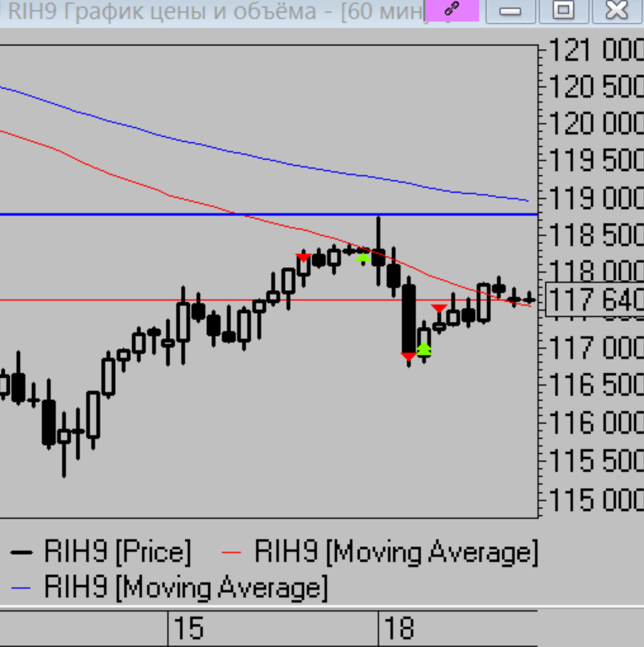Click date label 18 on the time axis
This screenshot has height=647, width=644.
(398, 628)
